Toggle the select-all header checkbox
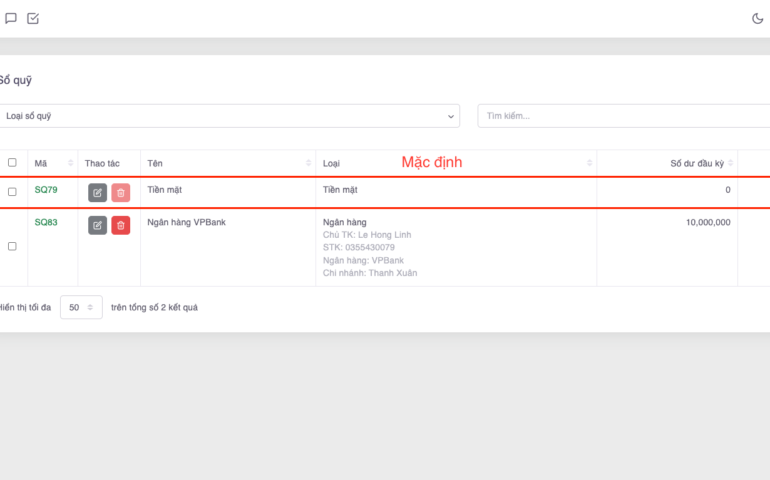This screenshot has height=480, width=770. [12, 163]
